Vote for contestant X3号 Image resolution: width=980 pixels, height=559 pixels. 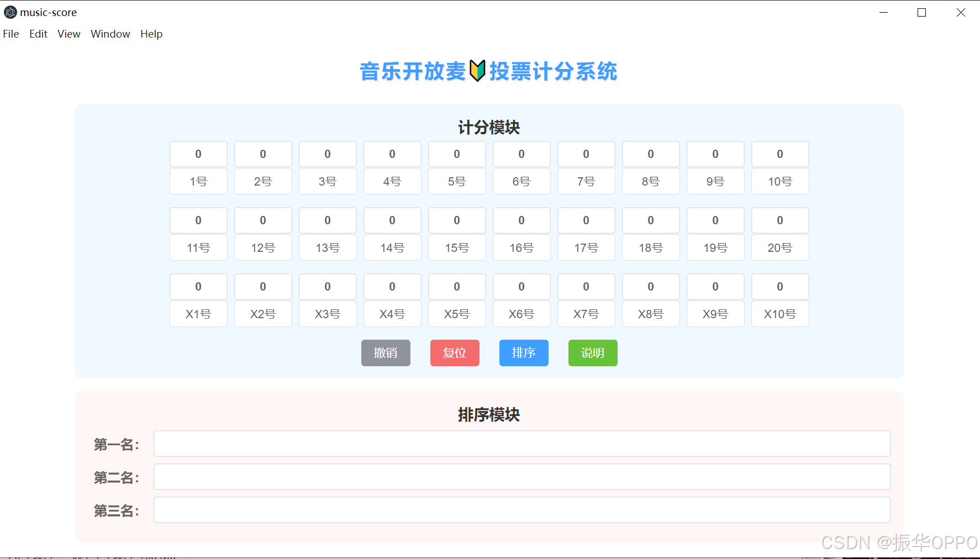(x=328, y=314)
